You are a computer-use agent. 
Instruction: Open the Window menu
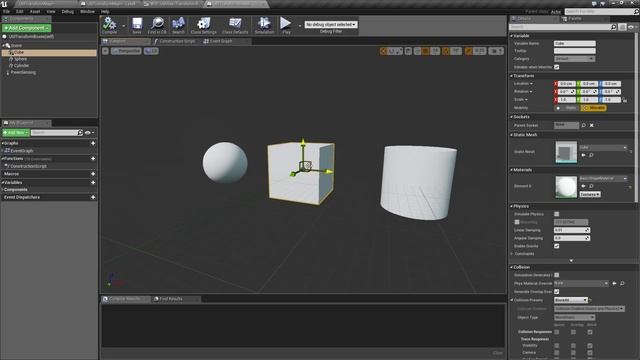(87, 11)
